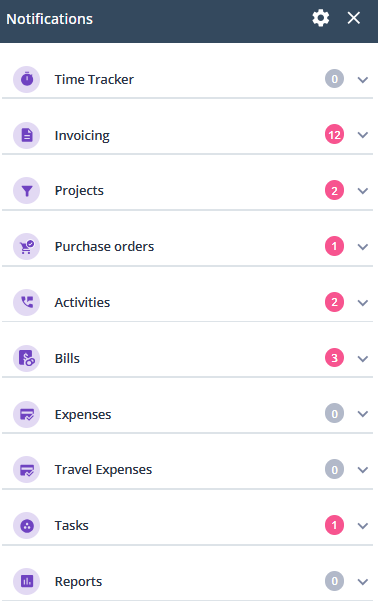Click the Tasks 1 notification badge
The height and width of the screenshot is (604, 378).
point(334,525)
